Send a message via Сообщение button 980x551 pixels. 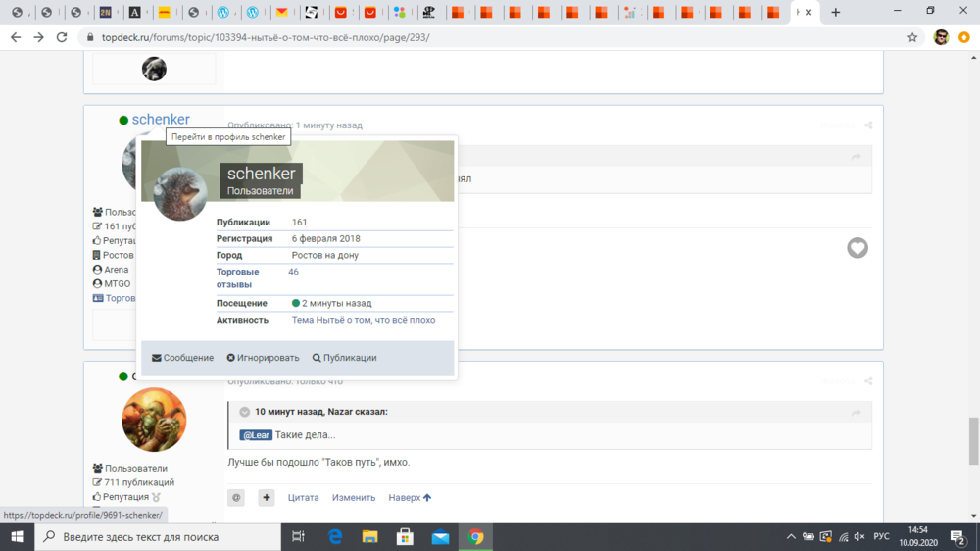tap(182, 358)
